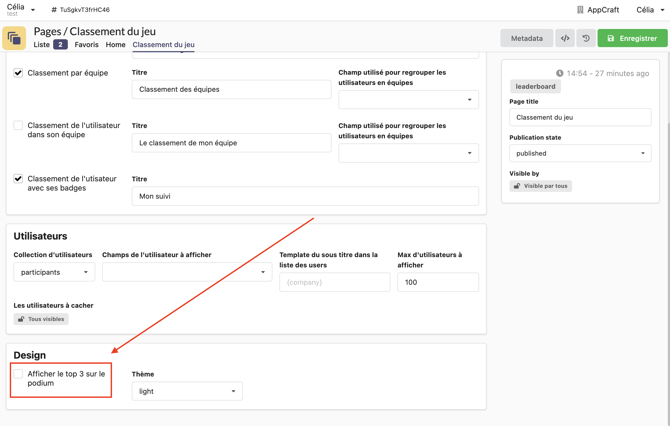Click the leaderboard tag badge
Viewport: 670px width, 426px height.
click(x=535, y=87)
